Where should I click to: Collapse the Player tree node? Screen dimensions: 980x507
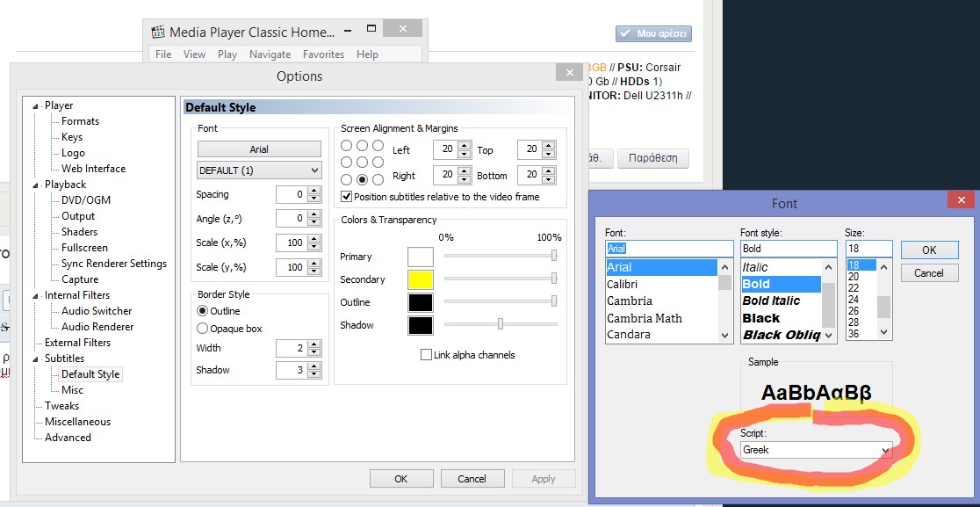36,106
